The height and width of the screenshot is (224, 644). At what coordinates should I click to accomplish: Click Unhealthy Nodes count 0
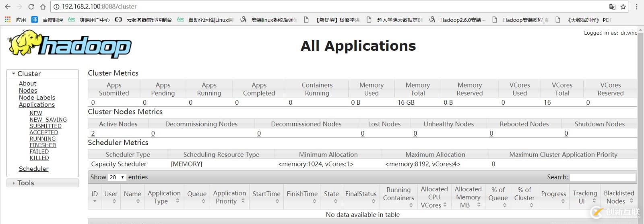click(x=415, y=133)
